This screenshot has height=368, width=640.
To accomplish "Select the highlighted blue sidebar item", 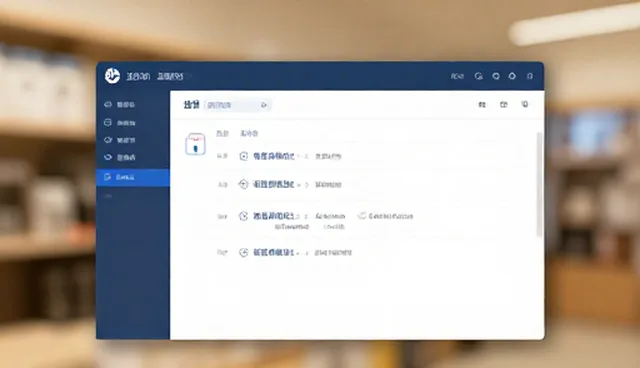I will point(133,177).
